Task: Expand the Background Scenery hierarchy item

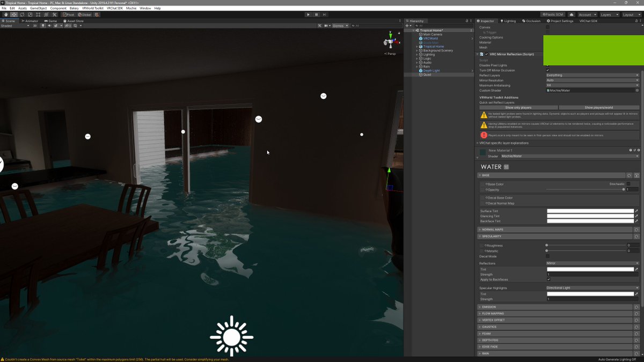Action: (x=417, y=50)
